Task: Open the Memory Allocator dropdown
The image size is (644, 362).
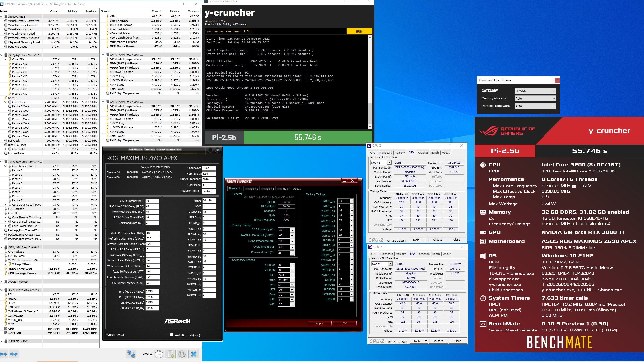Action: point(535,99)
